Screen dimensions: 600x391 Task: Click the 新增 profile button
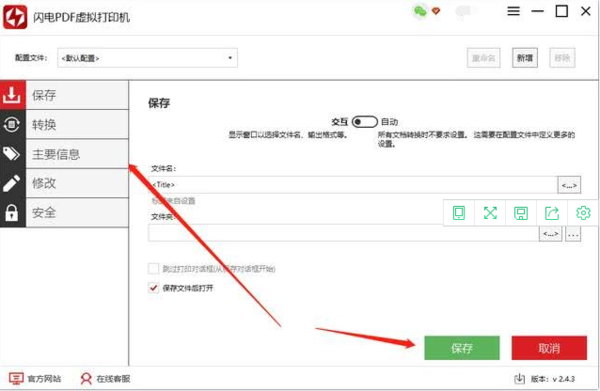point(525,58)
